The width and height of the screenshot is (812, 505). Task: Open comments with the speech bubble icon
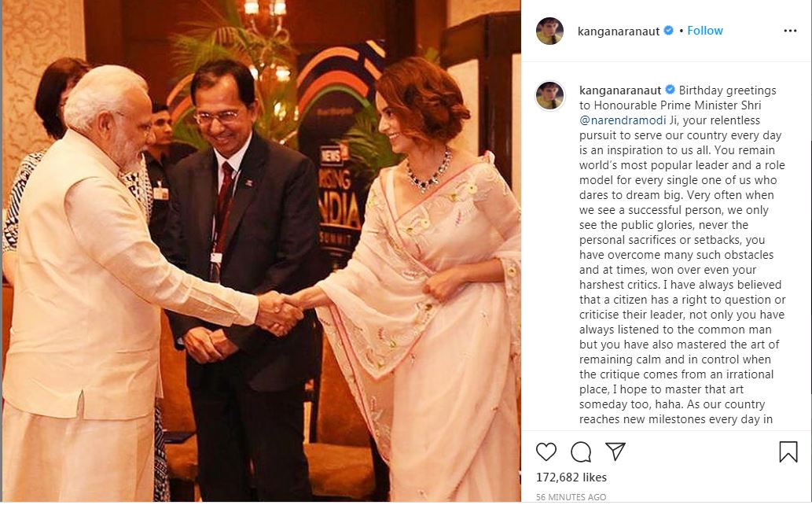pyautogui.click(x=581, y=452)
